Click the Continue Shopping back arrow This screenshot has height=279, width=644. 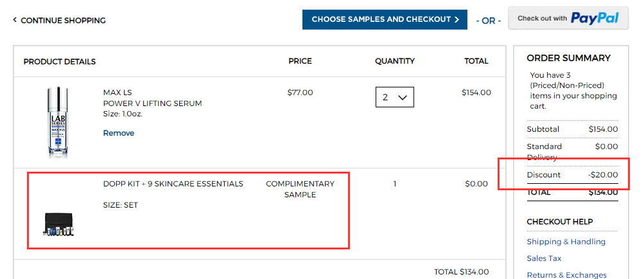coord(15,21)
